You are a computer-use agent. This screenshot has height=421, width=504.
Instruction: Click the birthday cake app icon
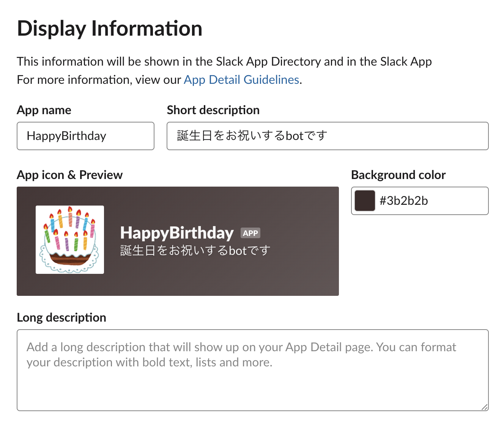tap(70, 240)
